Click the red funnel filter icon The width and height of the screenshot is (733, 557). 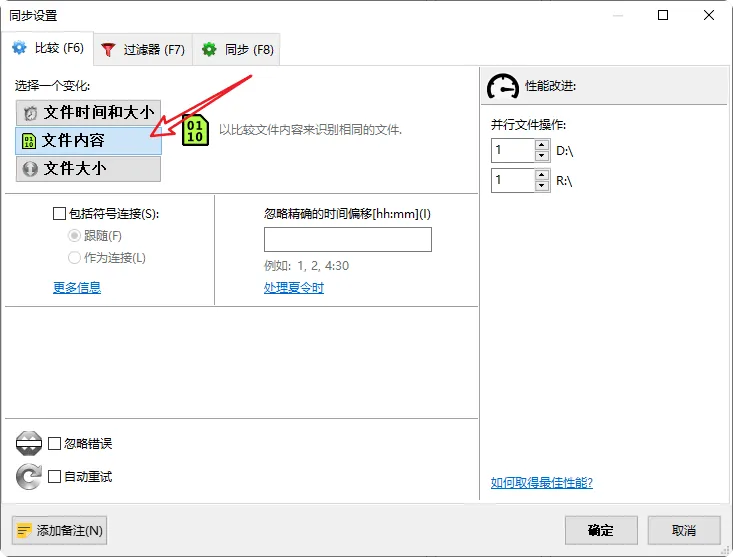(108, 50)
